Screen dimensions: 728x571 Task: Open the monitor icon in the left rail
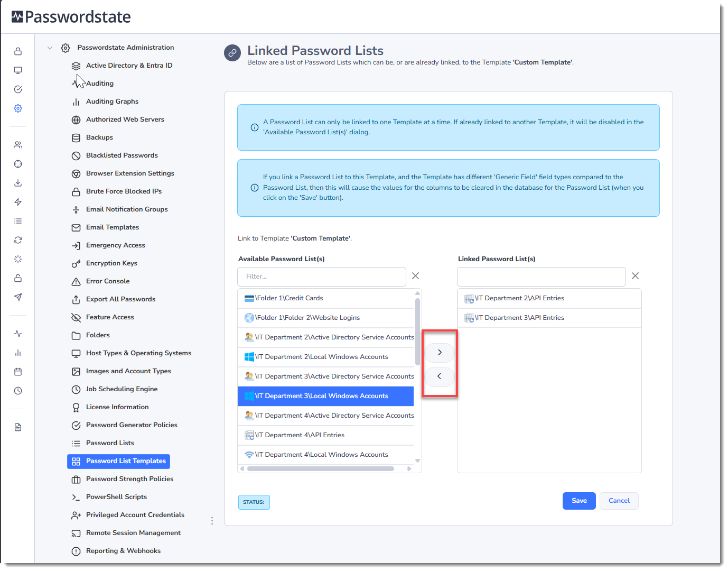coord(18,70)
